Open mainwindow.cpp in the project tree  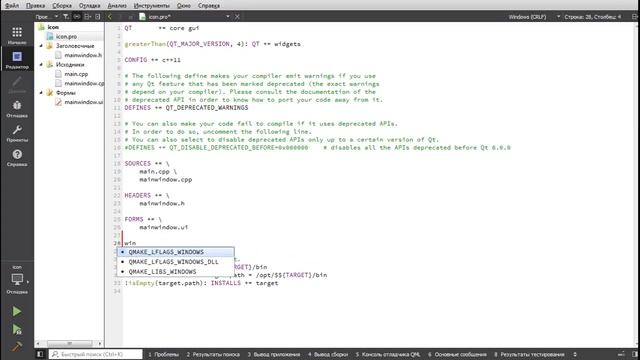[x=84, y=83]
